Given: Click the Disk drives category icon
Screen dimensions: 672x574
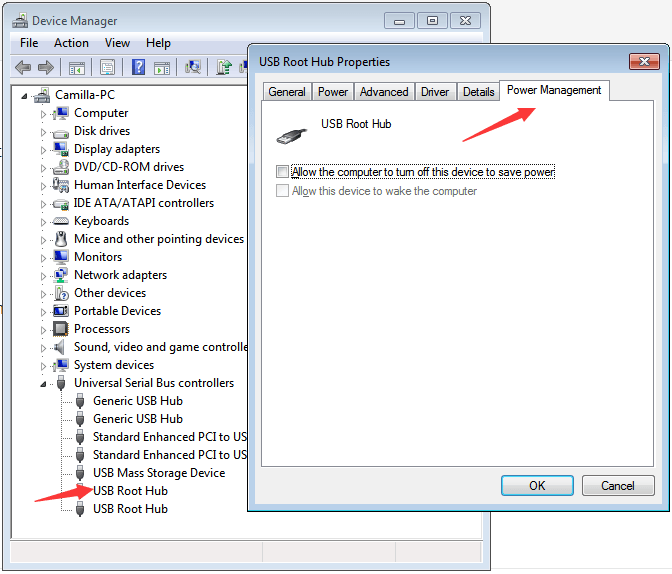Looking at the screenshot, I should (60, 132).
